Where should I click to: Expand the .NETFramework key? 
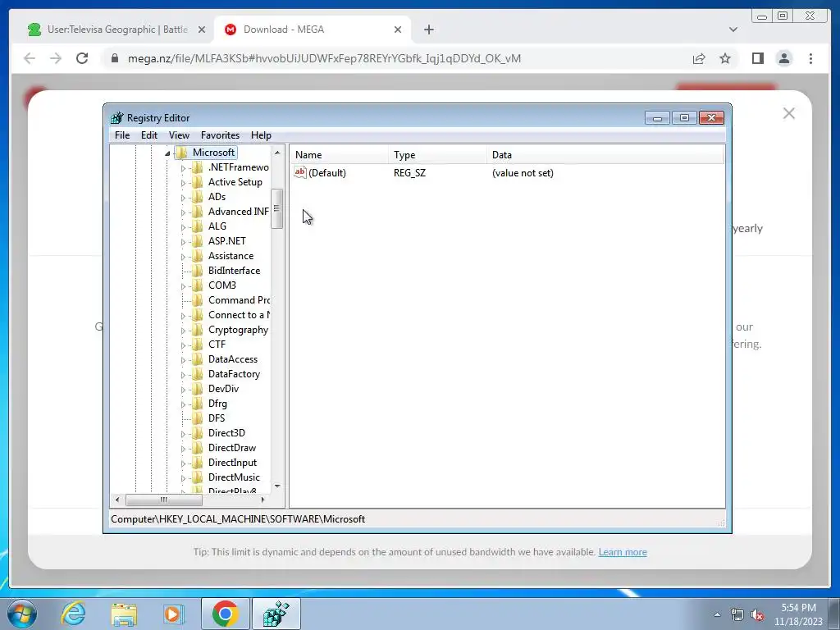183,168
